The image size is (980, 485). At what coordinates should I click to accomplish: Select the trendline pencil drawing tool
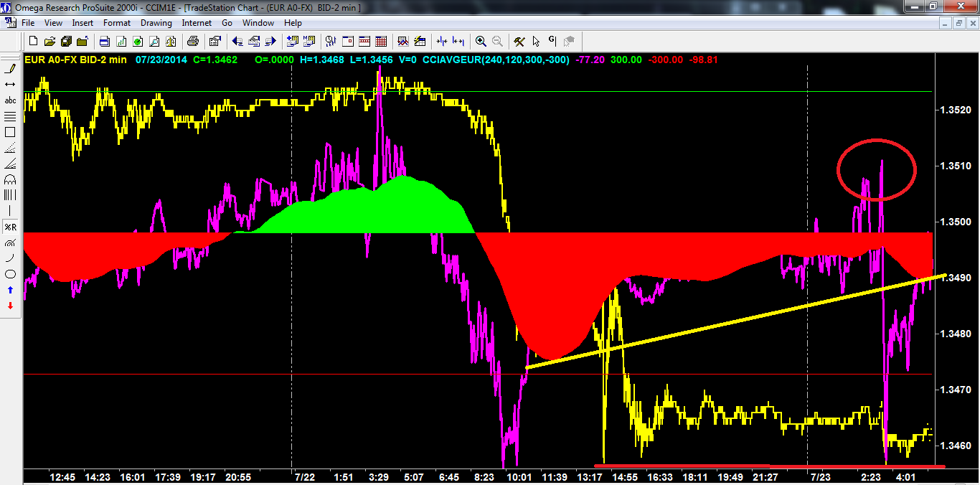pyautogui.click(x=10, y=69)
